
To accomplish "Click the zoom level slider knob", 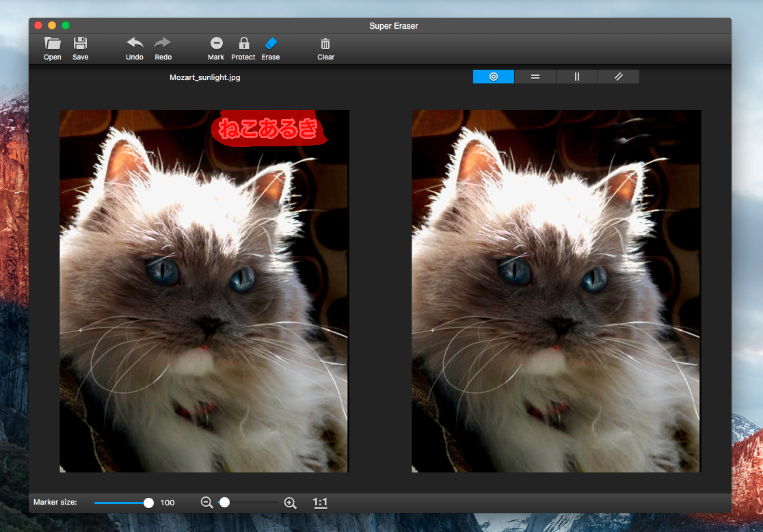I will pos(224,503).
